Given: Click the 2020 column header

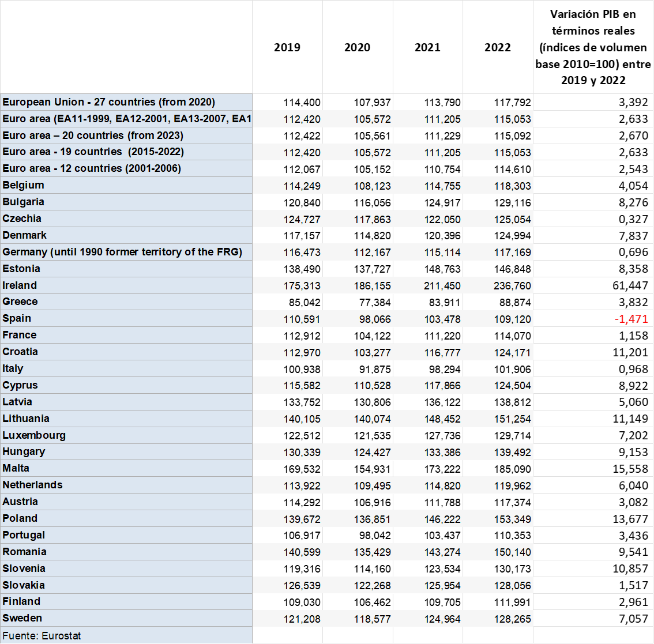Looking at the screenshot, I should click(x=358, y=47).
